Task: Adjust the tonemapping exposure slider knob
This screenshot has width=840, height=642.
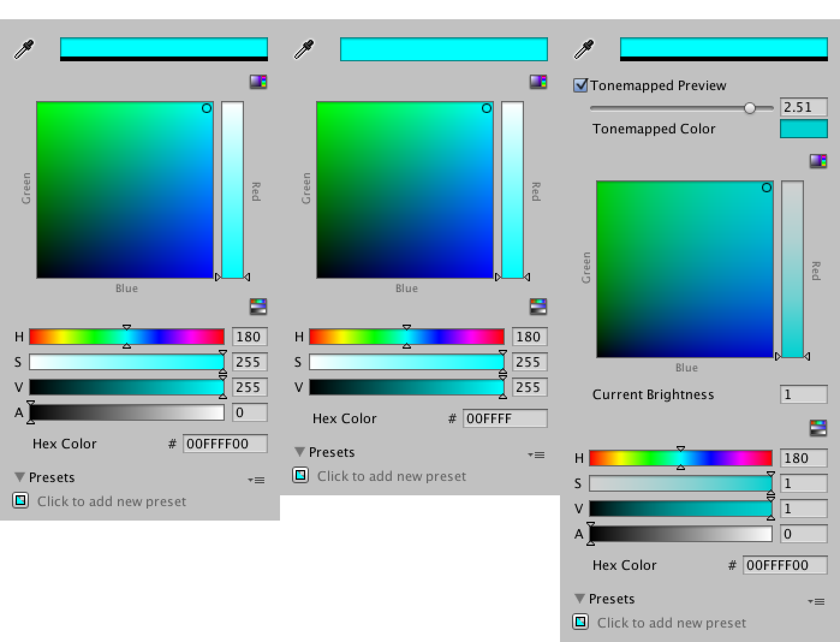Action: (x=750, y=108)
